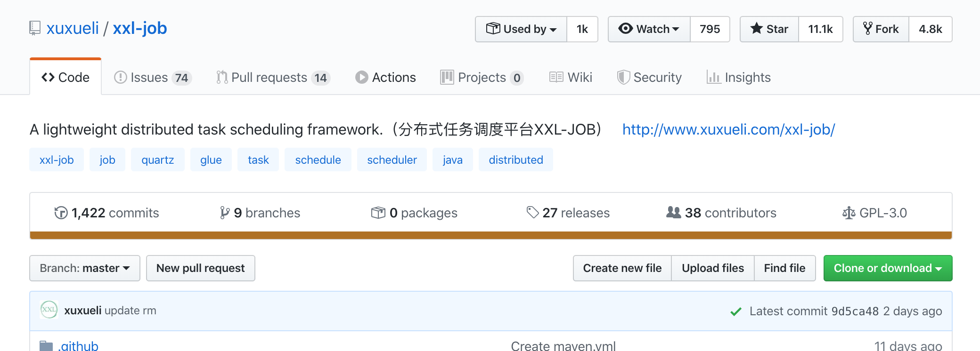This screenshot has height=351, width=980.
Task: Select the schedule topic tag
Action: point(318,160)
